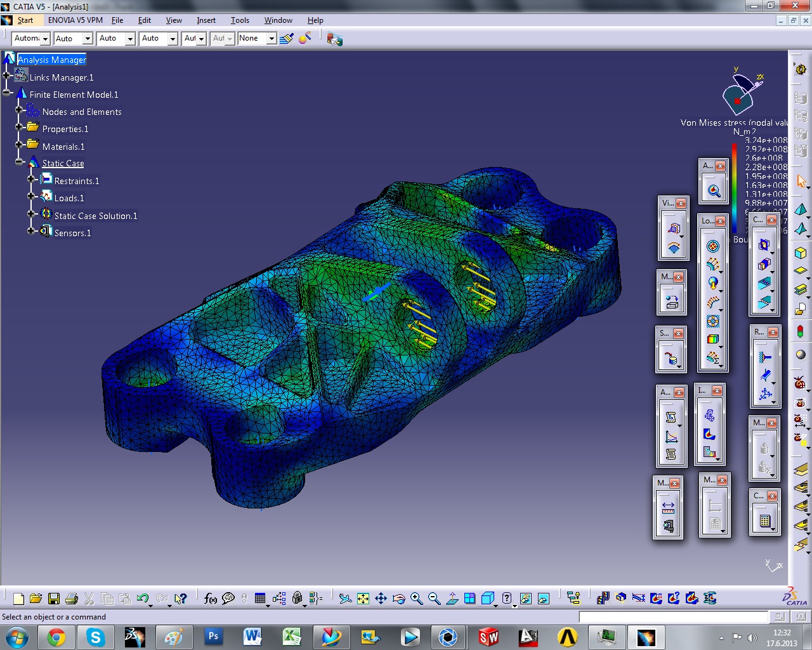Click the Pressure load icon

713,246
